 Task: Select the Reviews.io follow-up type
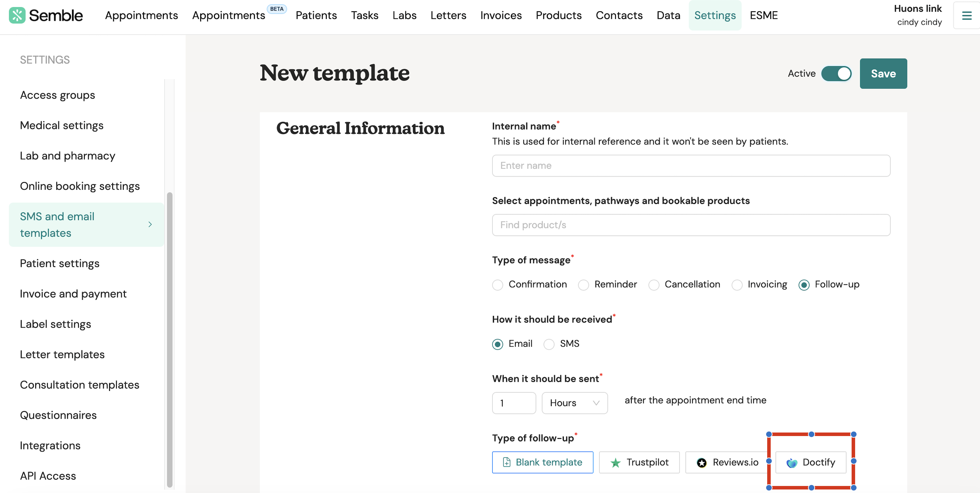[x=727, y=462]
